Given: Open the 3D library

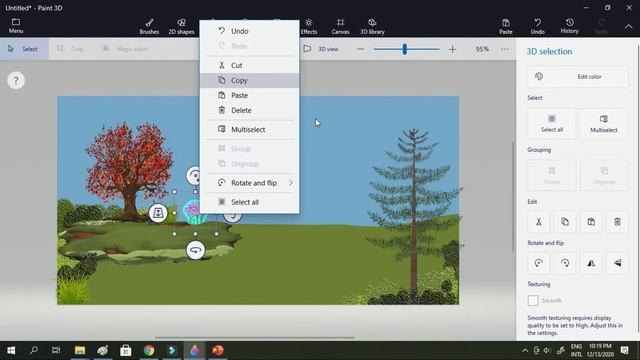Looking at the screenshot, I should coord(372,26).
